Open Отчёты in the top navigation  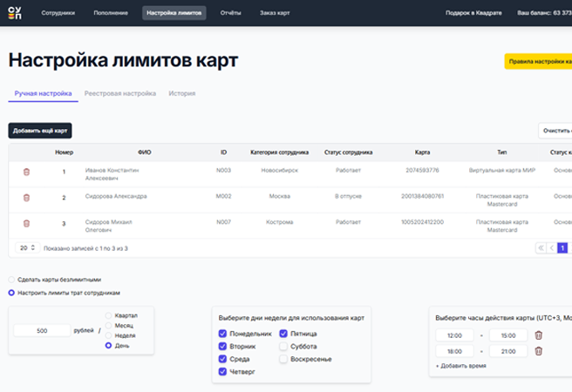(x=230, y=13)
